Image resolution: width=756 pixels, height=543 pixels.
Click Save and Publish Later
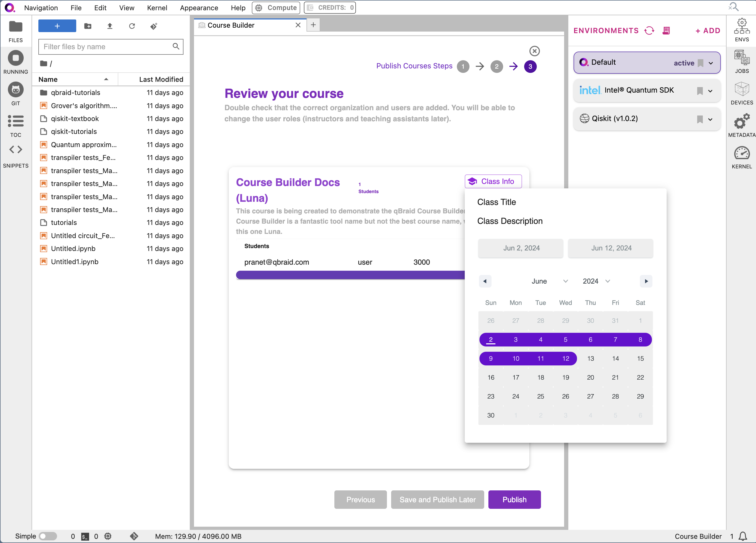point(437,499)
